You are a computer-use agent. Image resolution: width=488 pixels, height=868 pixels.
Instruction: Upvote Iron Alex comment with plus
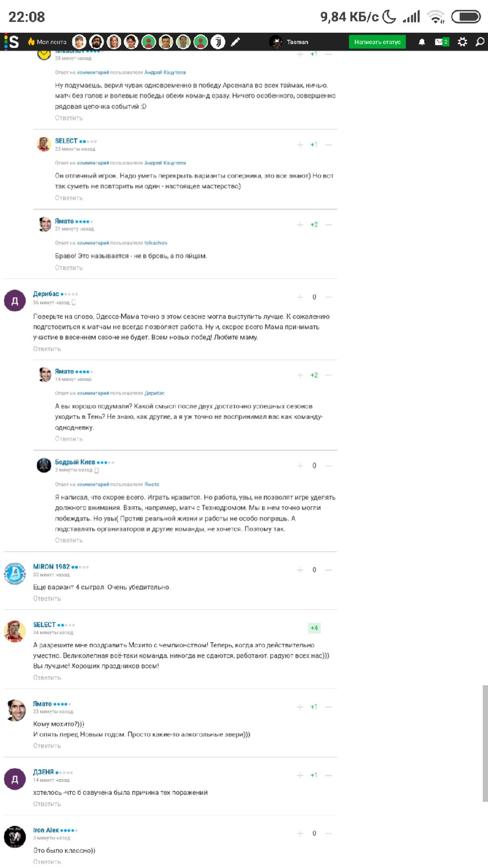[x=300, y=833]
